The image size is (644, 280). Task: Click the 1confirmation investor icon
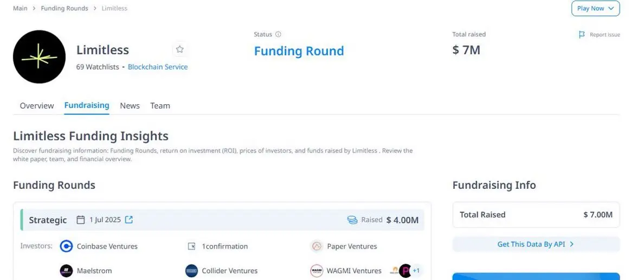[191, 246]
